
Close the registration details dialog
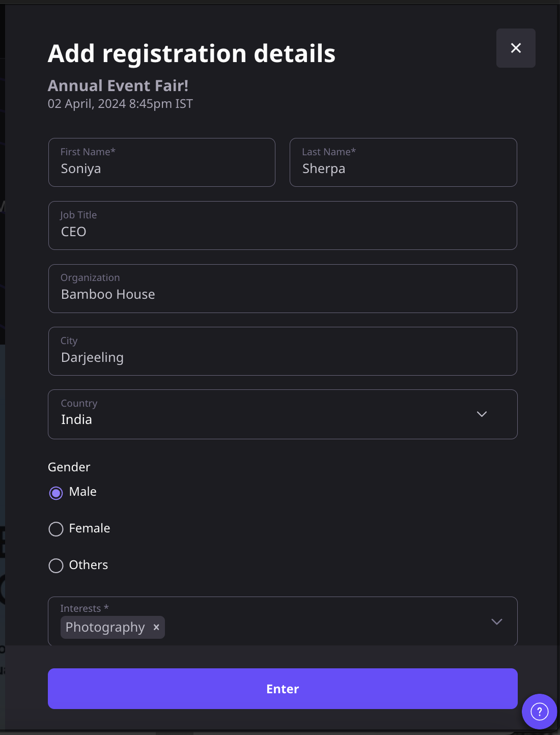click(516, 48)
